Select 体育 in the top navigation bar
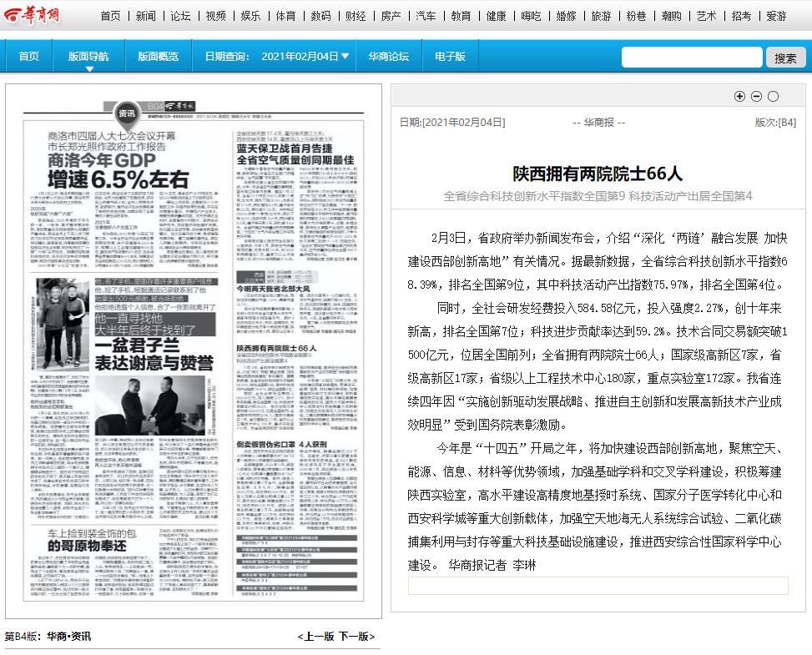812x655 pixels. pos(285,16)
